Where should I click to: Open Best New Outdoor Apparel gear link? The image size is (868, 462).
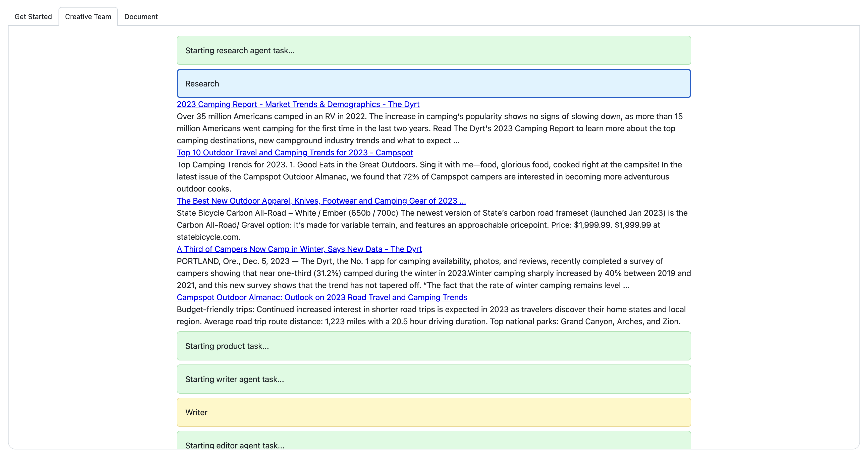point(321,201)
